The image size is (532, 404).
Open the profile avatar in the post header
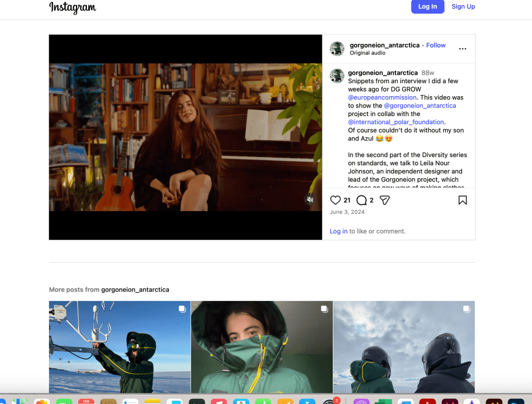point(337,49)
